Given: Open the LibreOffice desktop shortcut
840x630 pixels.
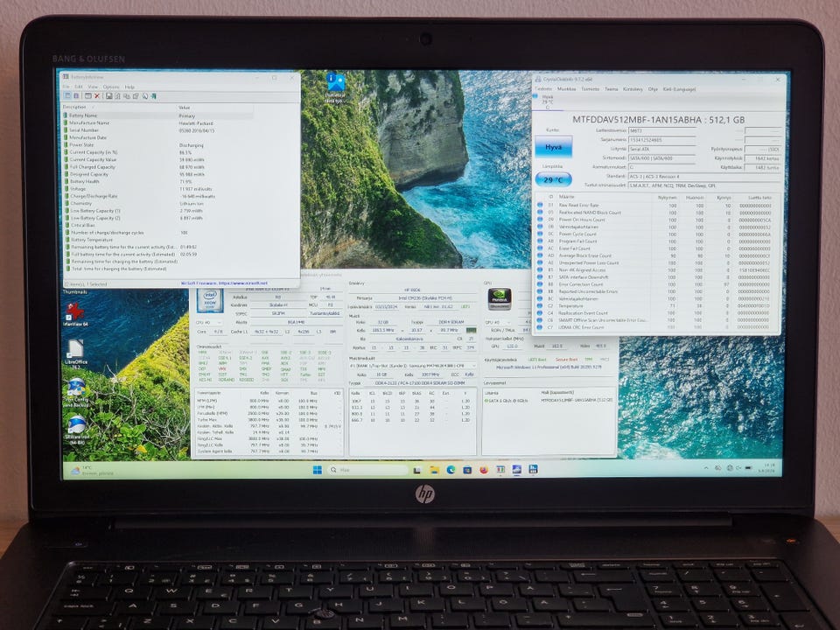Looking at the screenshot, I should 75,353.
